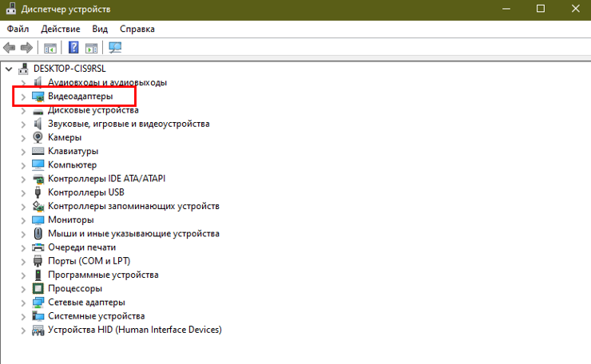
Task: Minimize the Диспетчер устройств window
Action: [506, 9]
